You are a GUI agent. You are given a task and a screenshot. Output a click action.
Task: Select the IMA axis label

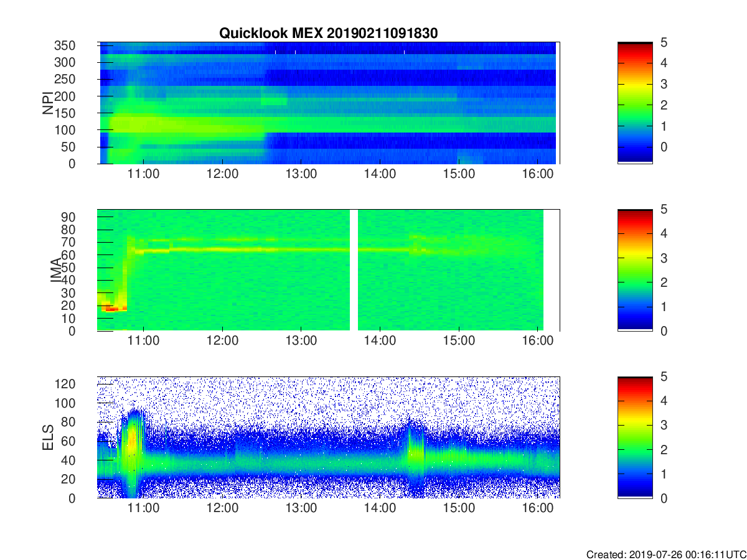click(x=56, y=270)
